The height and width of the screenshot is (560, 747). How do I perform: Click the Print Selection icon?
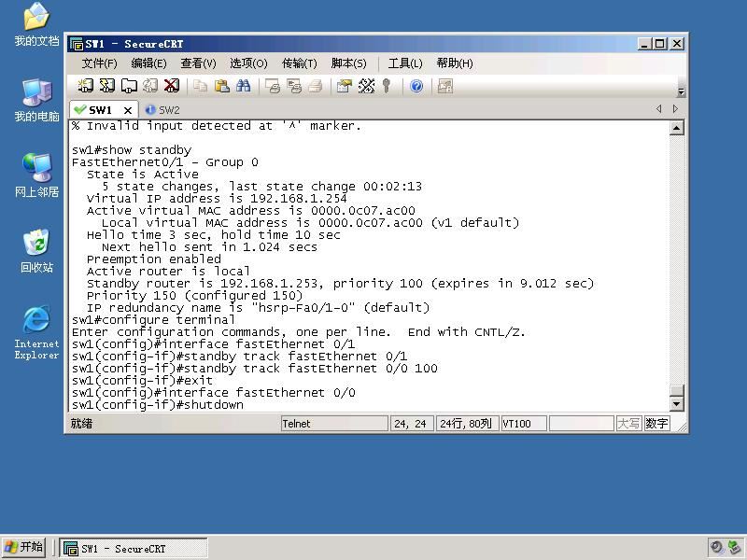tap(294, 86)
